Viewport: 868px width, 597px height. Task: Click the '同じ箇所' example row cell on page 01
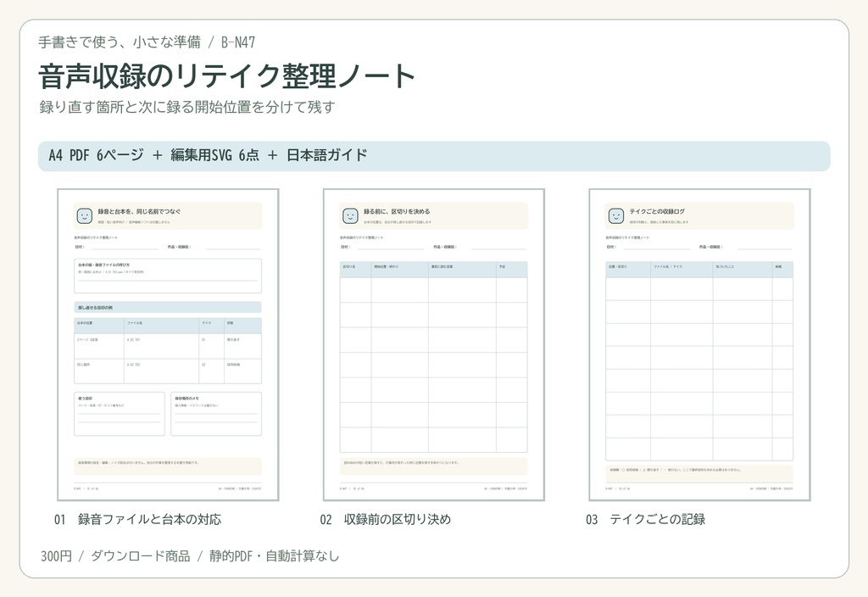(x=99, y=371)
